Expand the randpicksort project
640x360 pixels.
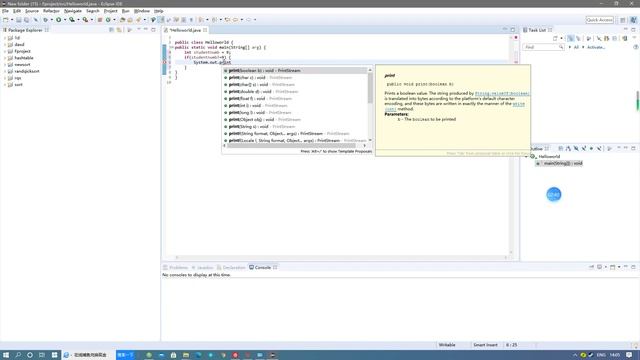5,71
